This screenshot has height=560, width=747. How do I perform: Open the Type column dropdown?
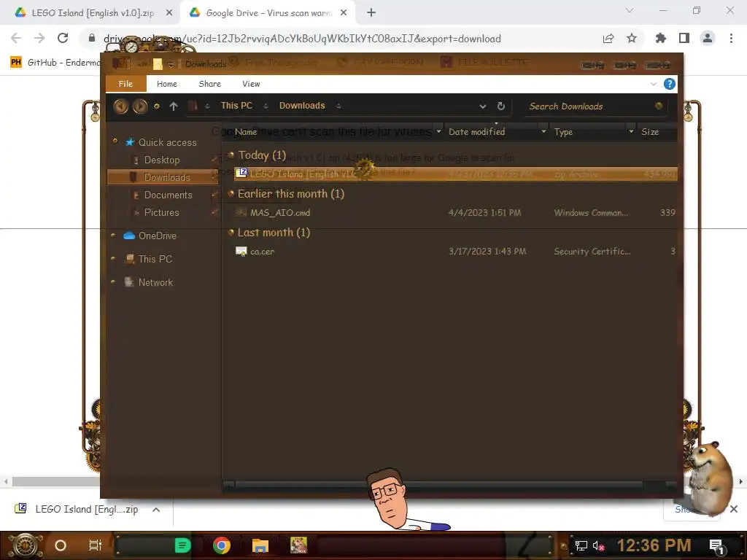[x=631, y=131]
